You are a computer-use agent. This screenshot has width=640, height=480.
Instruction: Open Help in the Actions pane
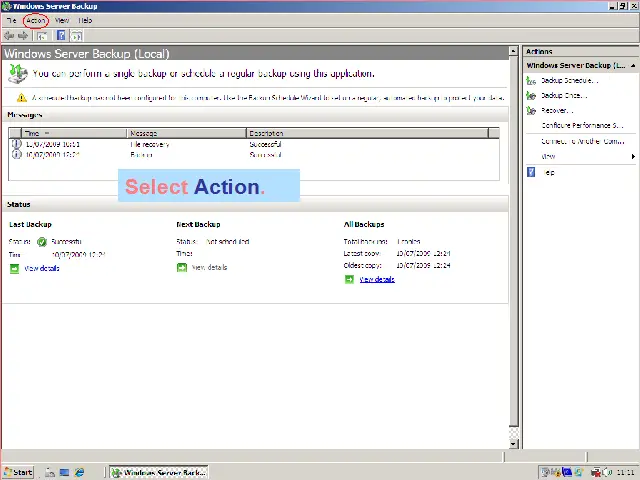(549, 172)
